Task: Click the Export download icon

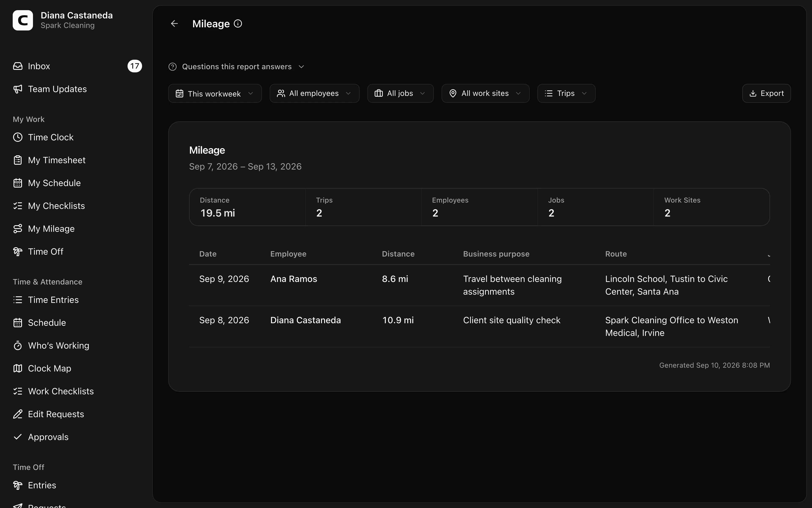Action: pos(753,93)
